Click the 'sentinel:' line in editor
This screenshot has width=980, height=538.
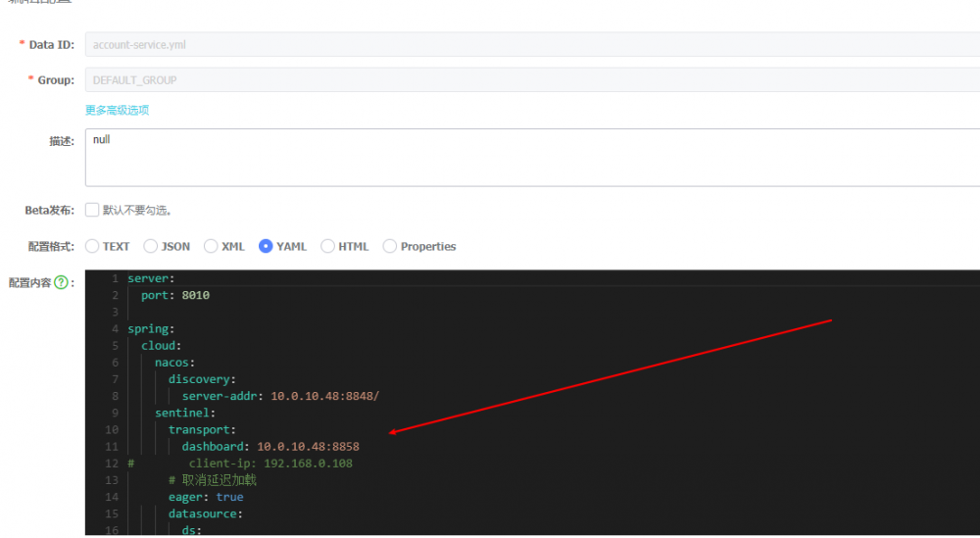pyautogui.click(x=185, y=413)
